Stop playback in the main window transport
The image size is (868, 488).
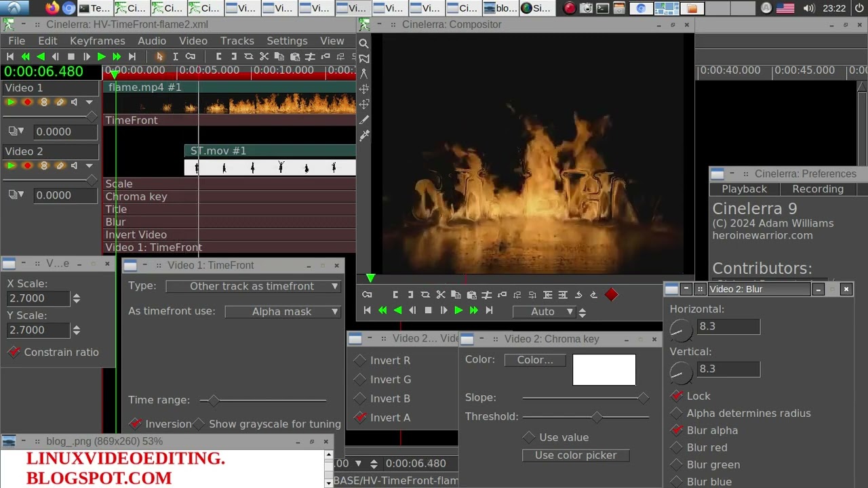coord(71,57)
